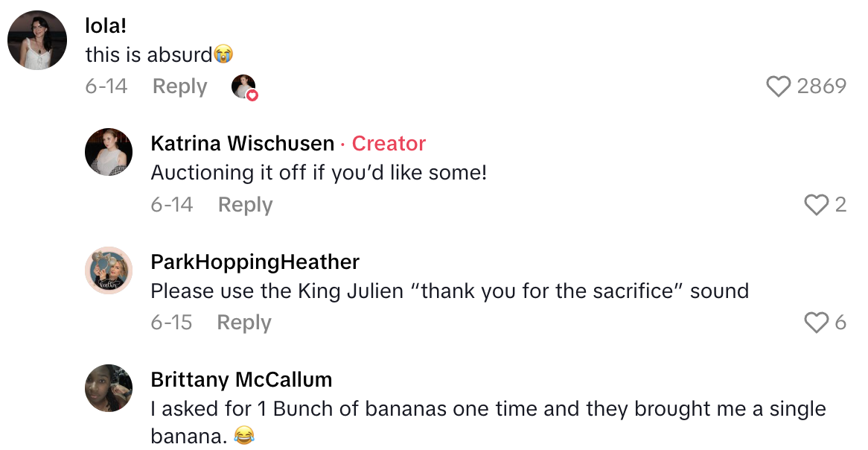Reply to lola's comment
868x450 pixels.
[179, 86]
